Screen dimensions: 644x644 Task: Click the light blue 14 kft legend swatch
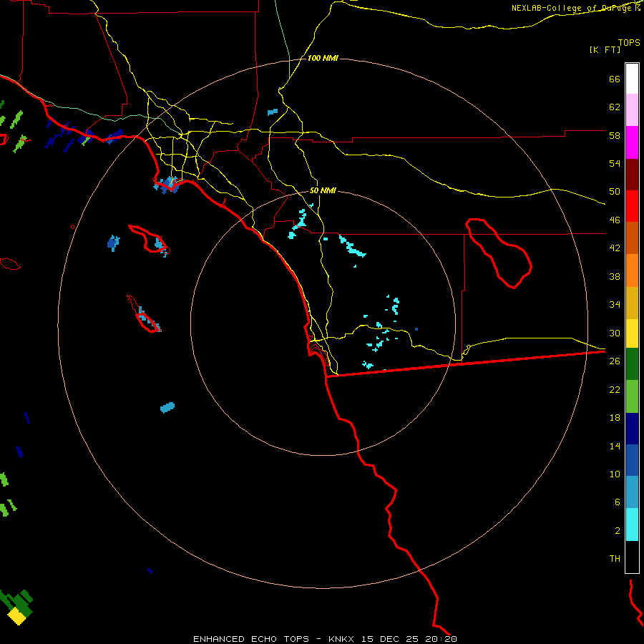click(632, 492)
